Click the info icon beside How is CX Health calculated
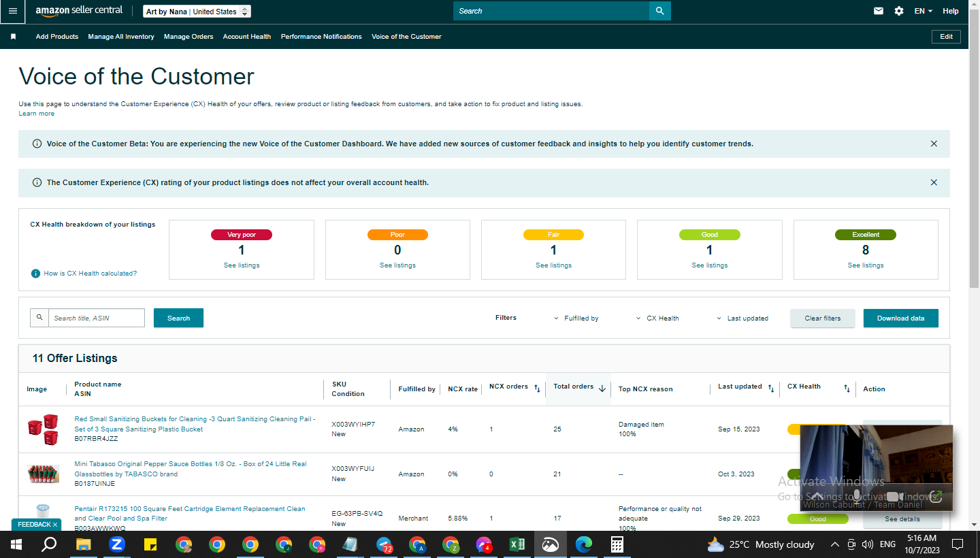Image resolution: width=980 pixels, height=558 pixels. pyautogui.click(x=36, y=274)
